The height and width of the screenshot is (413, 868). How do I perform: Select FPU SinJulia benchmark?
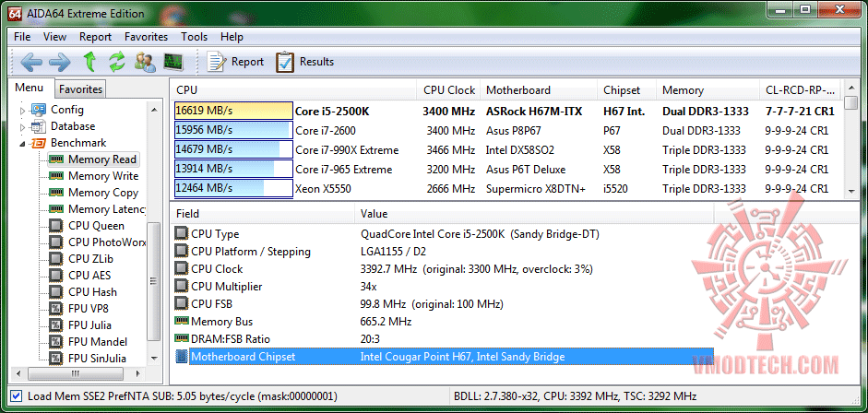[97, 359]
